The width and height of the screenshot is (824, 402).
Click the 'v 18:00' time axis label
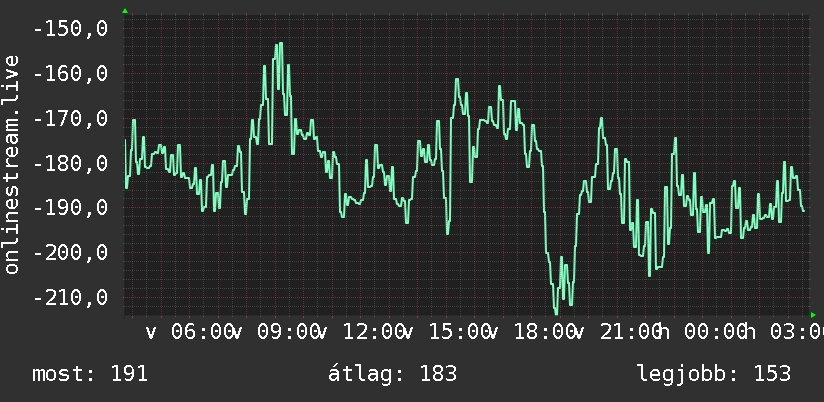532,332
